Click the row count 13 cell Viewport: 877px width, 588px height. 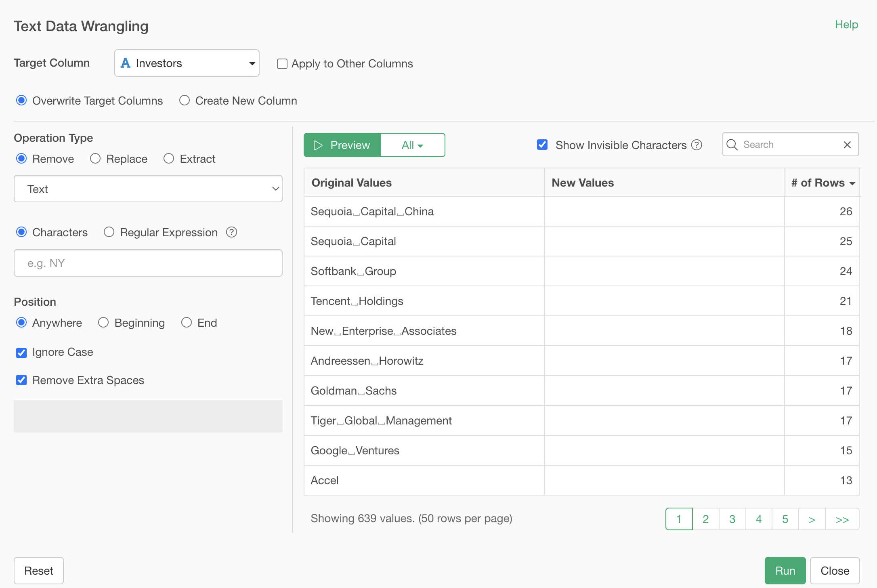point(822,480)
